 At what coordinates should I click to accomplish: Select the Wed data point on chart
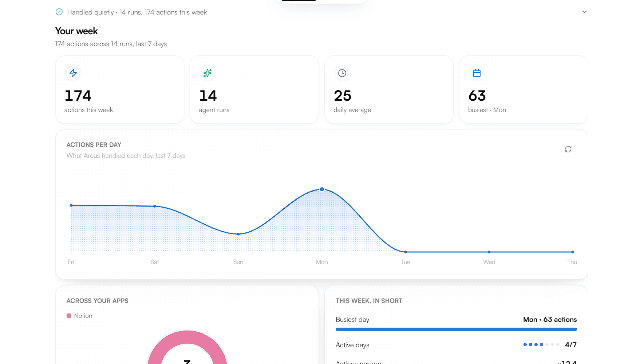pos(489,252)
